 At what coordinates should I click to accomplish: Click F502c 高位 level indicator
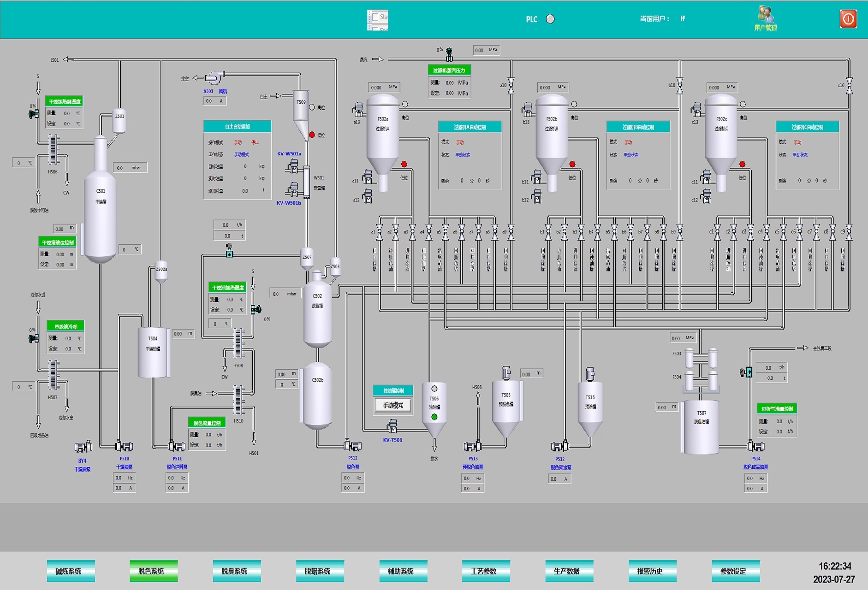[743, 104]
